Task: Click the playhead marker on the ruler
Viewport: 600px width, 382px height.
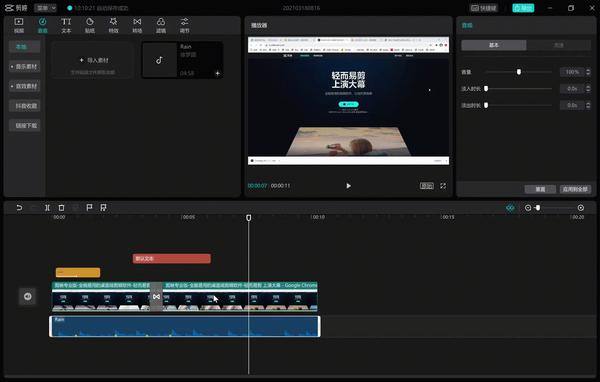Action: [x=249, y=217]
